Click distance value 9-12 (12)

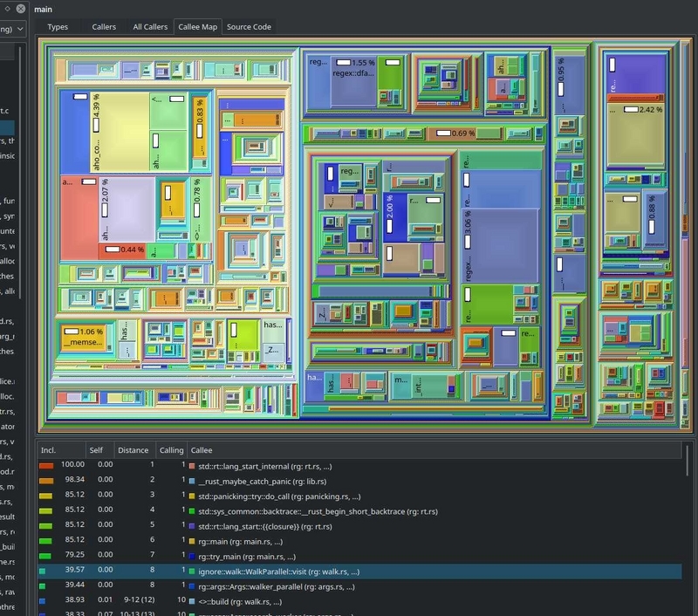point(140,600)
